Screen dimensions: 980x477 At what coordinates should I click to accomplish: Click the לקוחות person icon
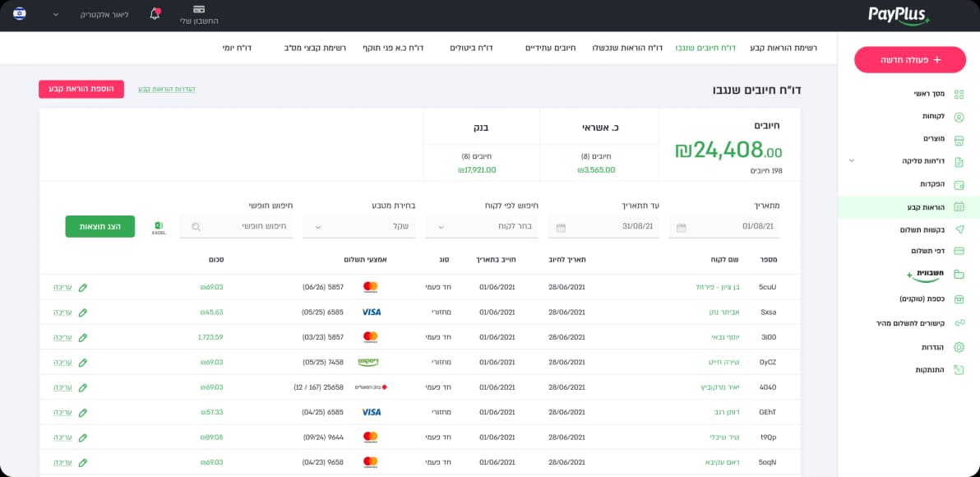point(959,117)
